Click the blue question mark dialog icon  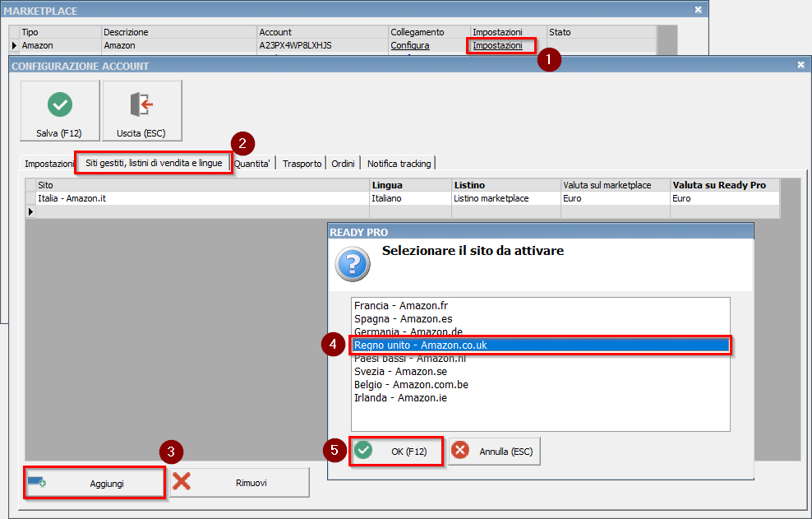pyautogui.click(x=353, y=264)
